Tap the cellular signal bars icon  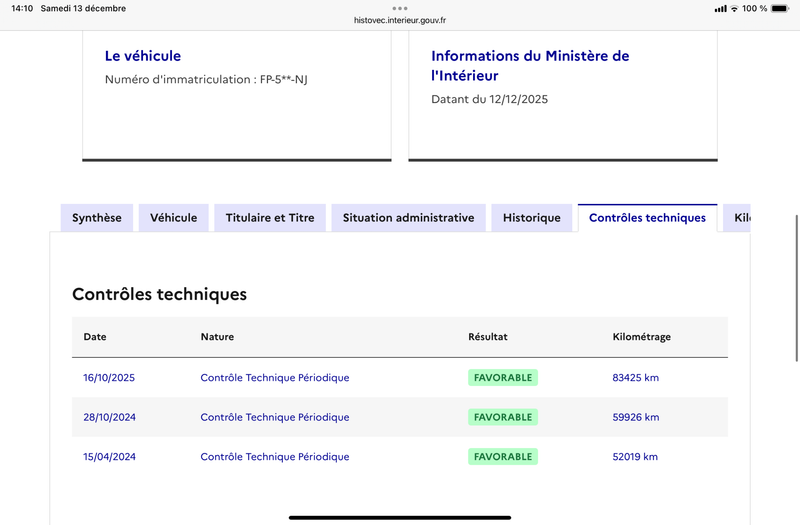[720, 8]
